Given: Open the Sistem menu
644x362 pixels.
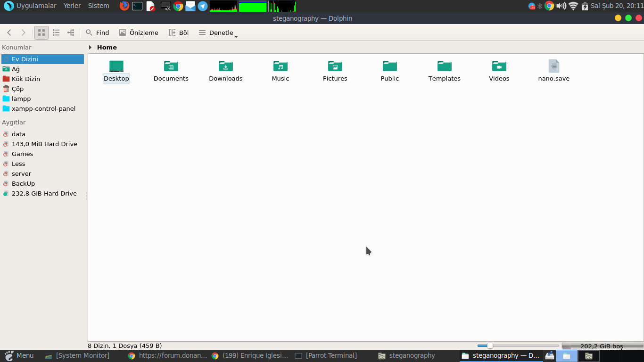Looking at the screenshot, I should pyautogui.click(x=99, y=6).
